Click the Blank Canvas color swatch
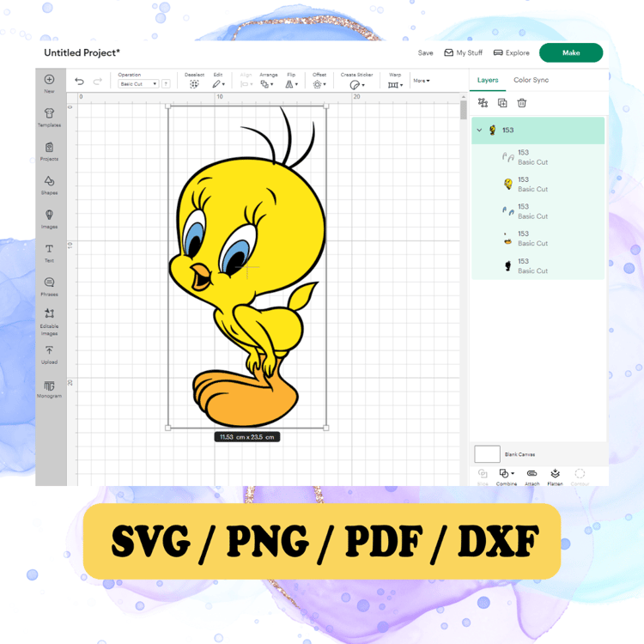The image size is (644, 644). 487,454
